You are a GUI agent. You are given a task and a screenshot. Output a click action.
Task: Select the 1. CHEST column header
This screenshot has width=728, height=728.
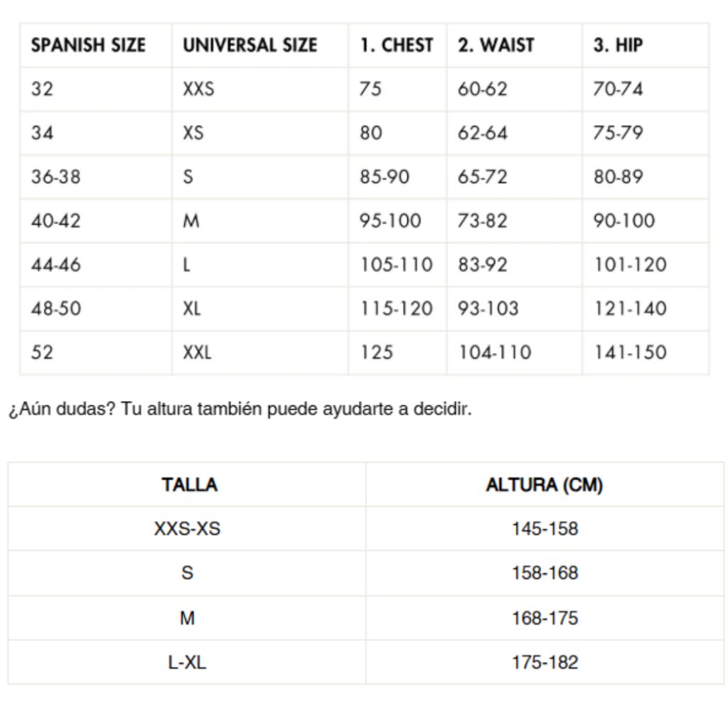(x=396, y=45)
